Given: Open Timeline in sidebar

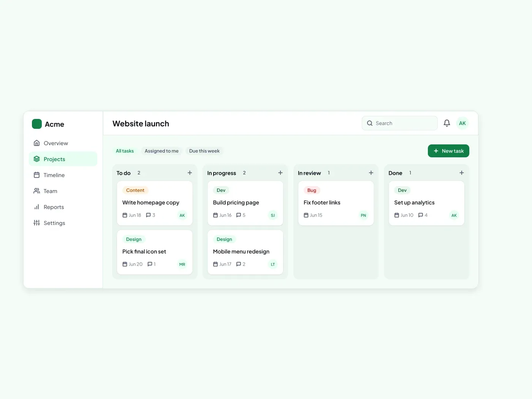Looking at the screenshot, I should [x=63, y=175].
